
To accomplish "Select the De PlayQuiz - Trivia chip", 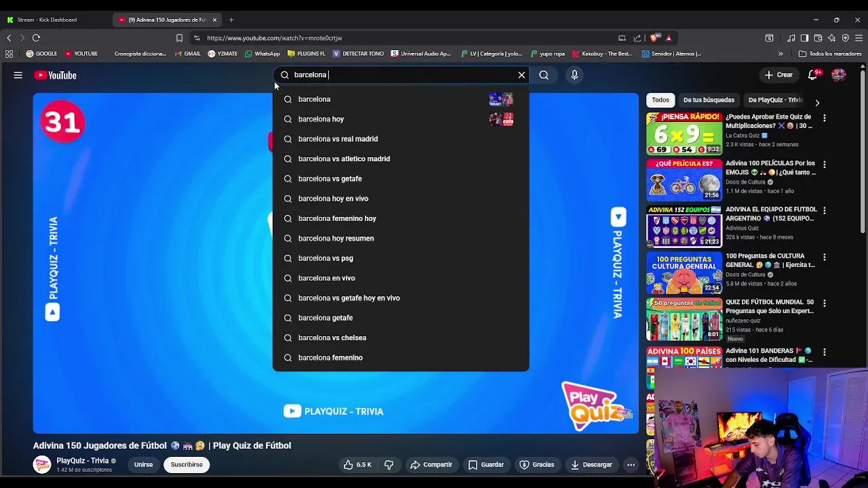I will [775, 100].
